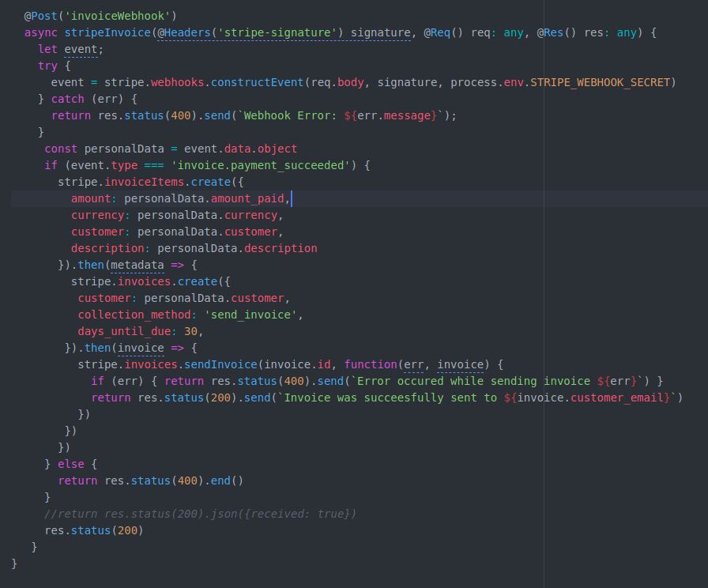This screenshot has width=708, height=588.
Task: Click invoiceItems property
Action: pyautogui.click(x=144, y=182)
